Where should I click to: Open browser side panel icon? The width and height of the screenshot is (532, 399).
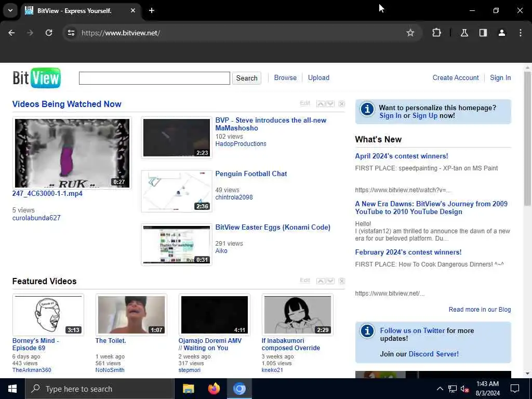click(x=483, y=33)
